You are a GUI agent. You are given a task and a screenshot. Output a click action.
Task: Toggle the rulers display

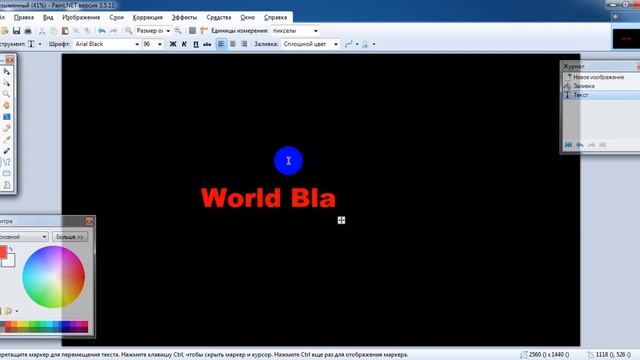(204, 31)
